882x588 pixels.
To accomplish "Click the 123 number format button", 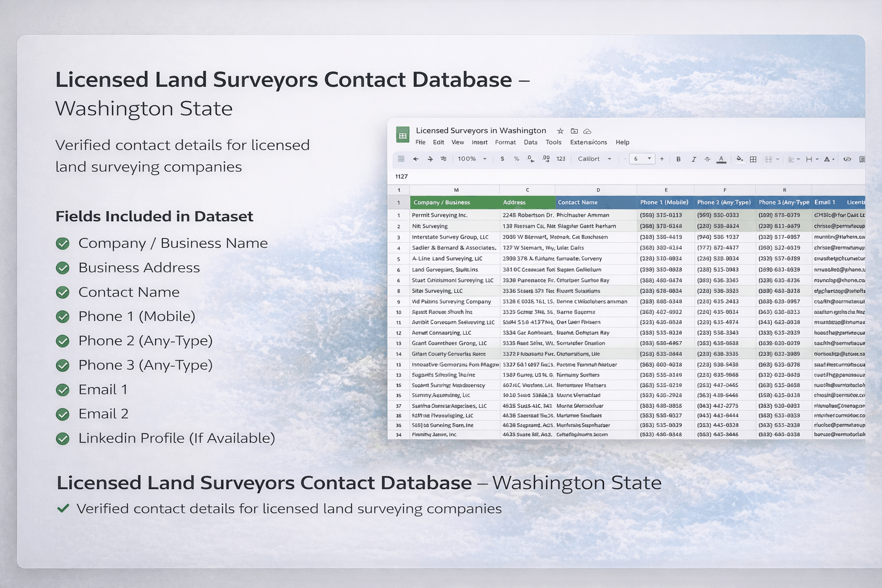I will pyautogui.click(x=561, y=159).
